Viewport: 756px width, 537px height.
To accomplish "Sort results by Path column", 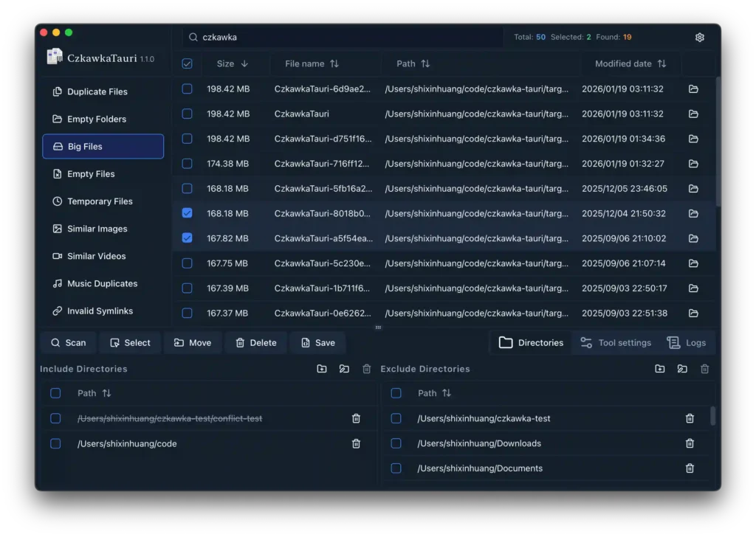I will [413, 63].
